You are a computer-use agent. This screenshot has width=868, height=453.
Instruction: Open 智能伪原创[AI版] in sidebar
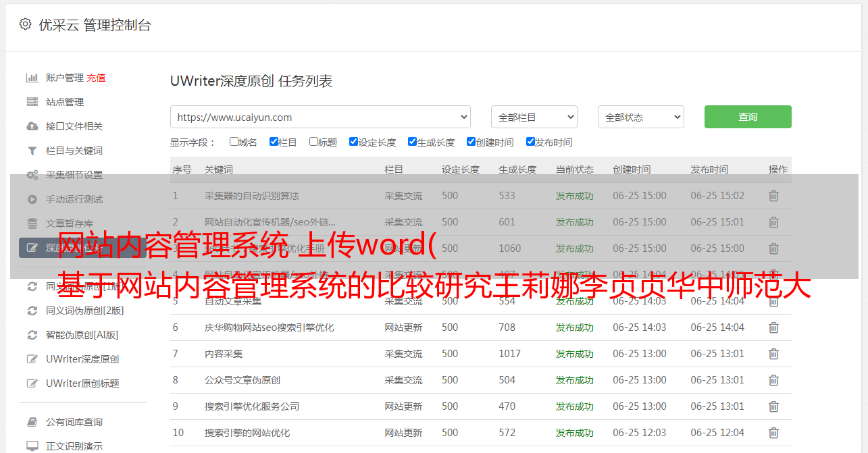82,335
